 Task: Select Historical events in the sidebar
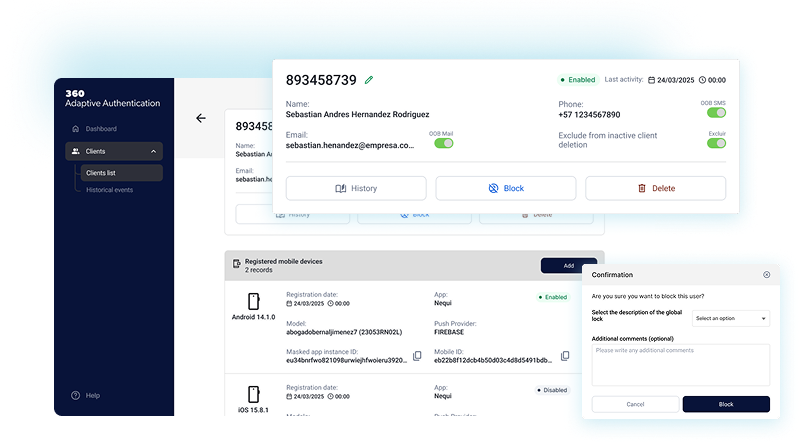coord(109,190)
